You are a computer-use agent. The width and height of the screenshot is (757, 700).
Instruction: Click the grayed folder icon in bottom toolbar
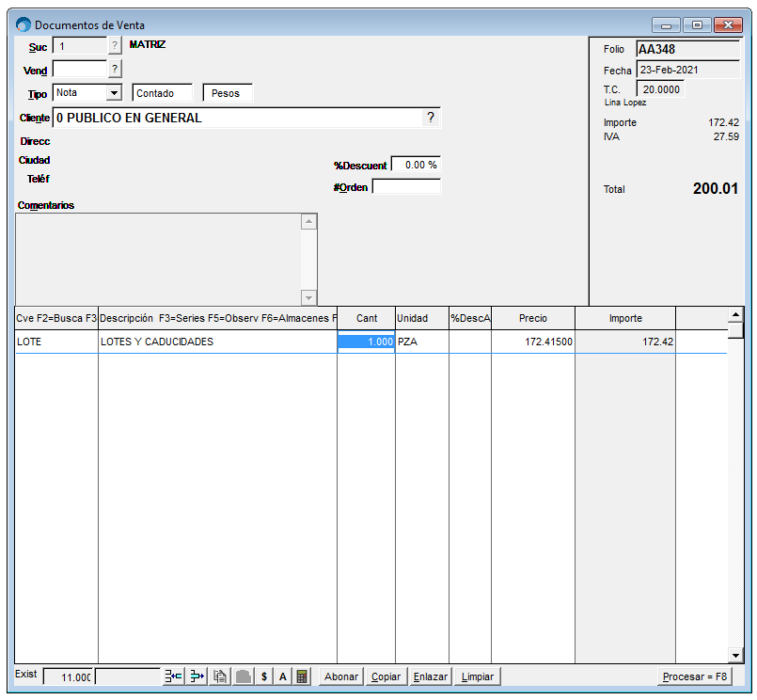[244, 676]
